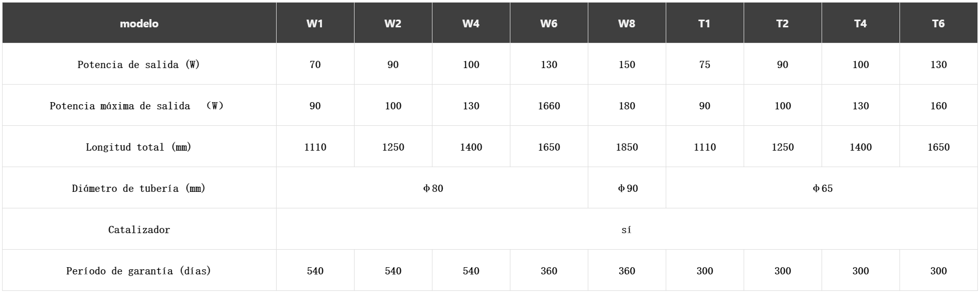This screenshot has height=294, width=980.
Task: Click the "Catalizador" row label
Action: (139, 230)
